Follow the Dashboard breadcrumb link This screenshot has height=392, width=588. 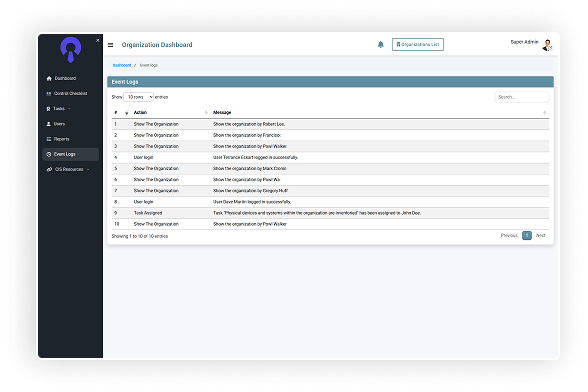pos(122,65)
